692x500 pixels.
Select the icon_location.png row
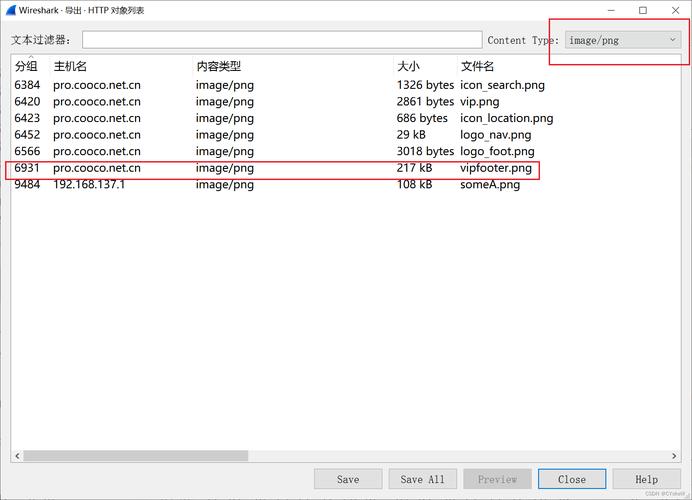tap(346, 118)
